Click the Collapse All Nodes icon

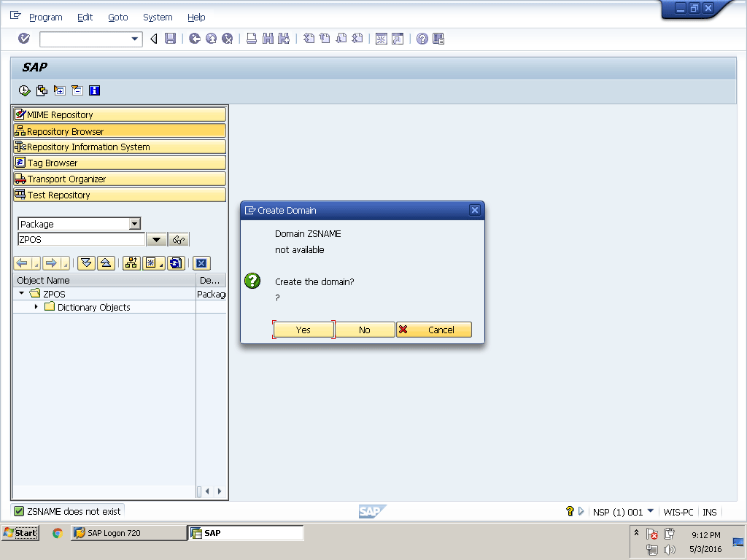[x=106, y=263]
